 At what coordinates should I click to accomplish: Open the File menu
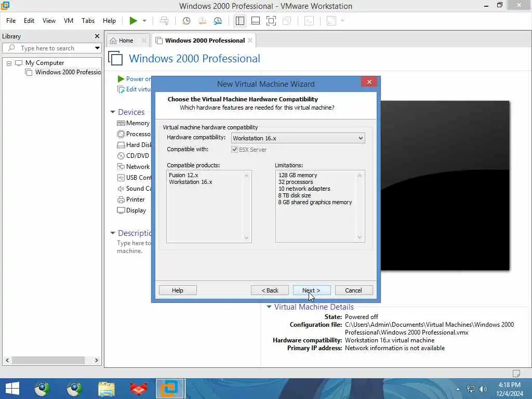[11, 21]
